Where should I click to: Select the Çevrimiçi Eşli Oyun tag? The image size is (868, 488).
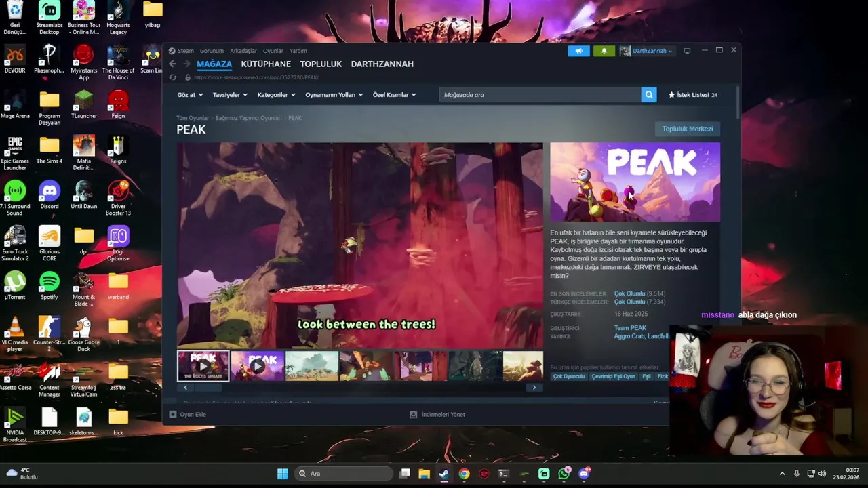click(x=614, y=376)
